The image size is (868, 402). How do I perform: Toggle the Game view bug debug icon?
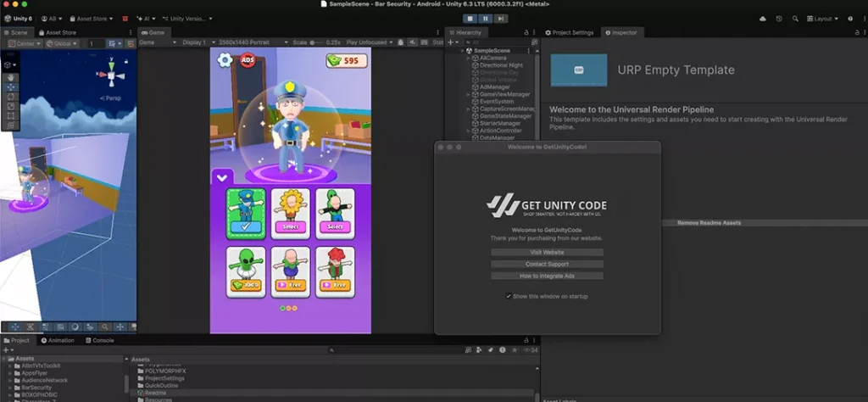(400, 42)
